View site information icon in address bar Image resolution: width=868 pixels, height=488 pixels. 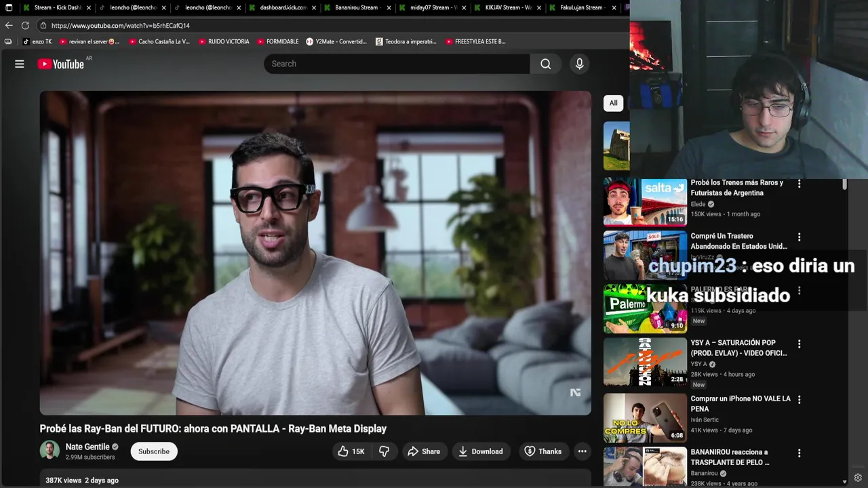click(43, 26)
